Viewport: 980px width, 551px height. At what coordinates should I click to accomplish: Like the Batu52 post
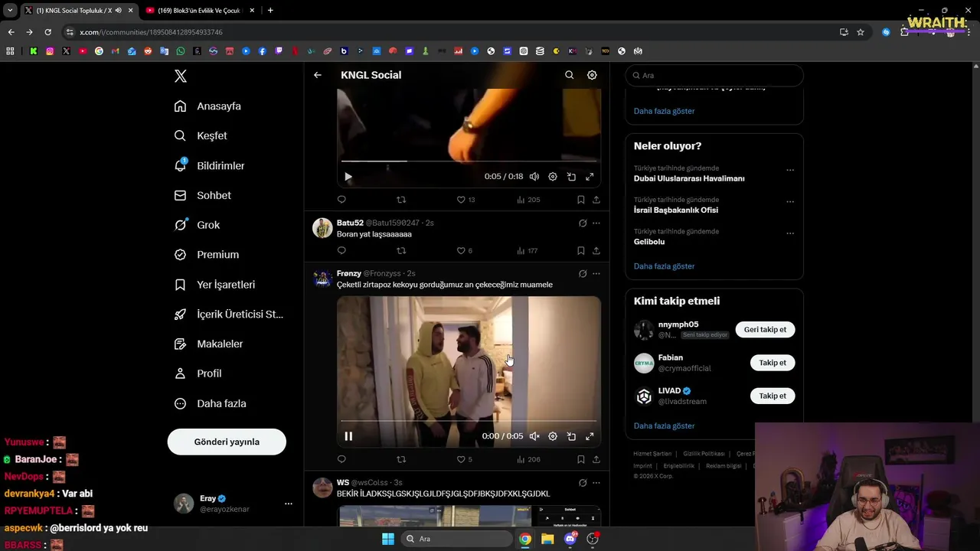tap(461, 250)
